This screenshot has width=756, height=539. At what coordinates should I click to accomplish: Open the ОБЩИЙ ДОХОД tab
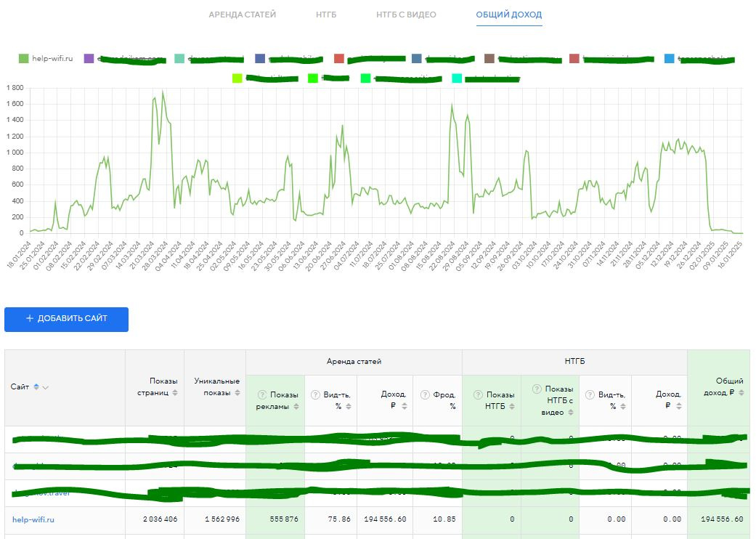[x=508, y=15]
